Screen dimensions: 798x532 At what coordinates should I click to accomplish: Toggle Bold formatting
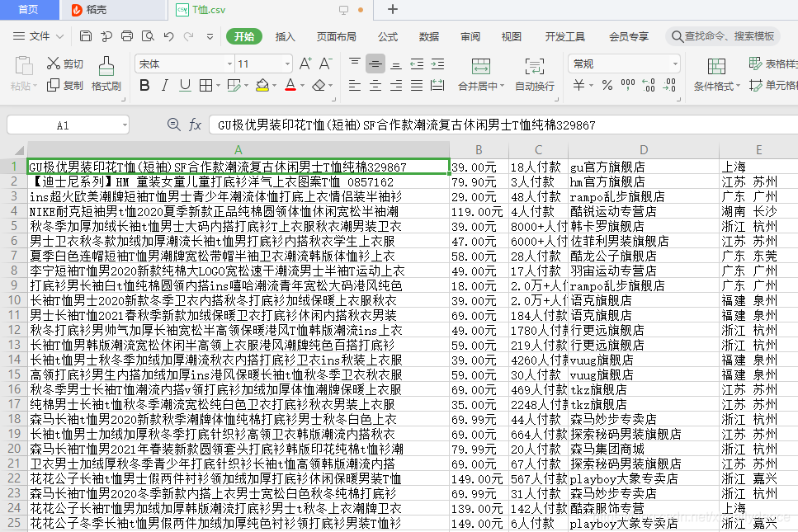[144, 85]
